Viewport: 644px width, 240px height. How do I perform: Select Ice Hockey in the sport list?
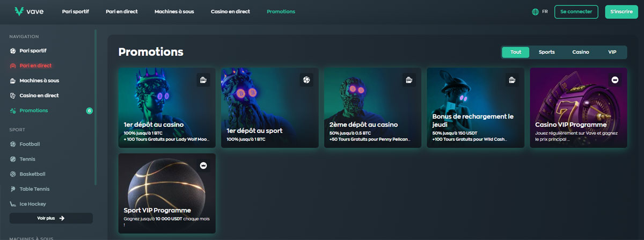point(33,204)
